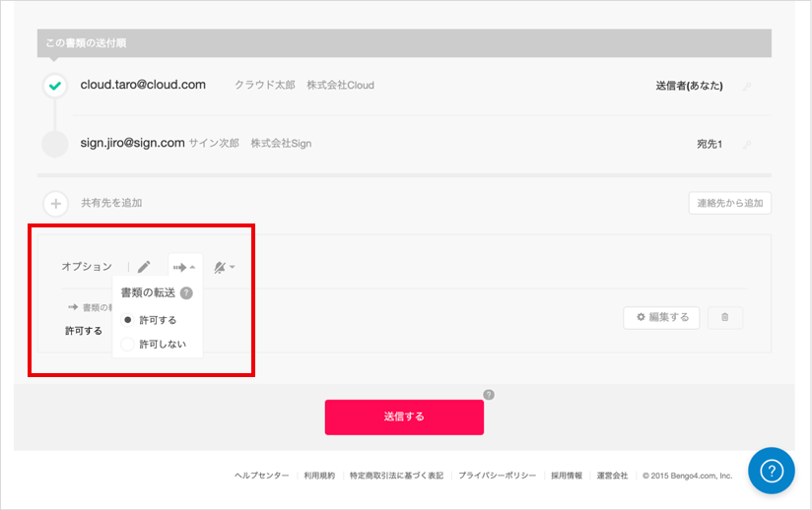Open 利用規約 footer link

pyautogui.click(x=319, y=476)
